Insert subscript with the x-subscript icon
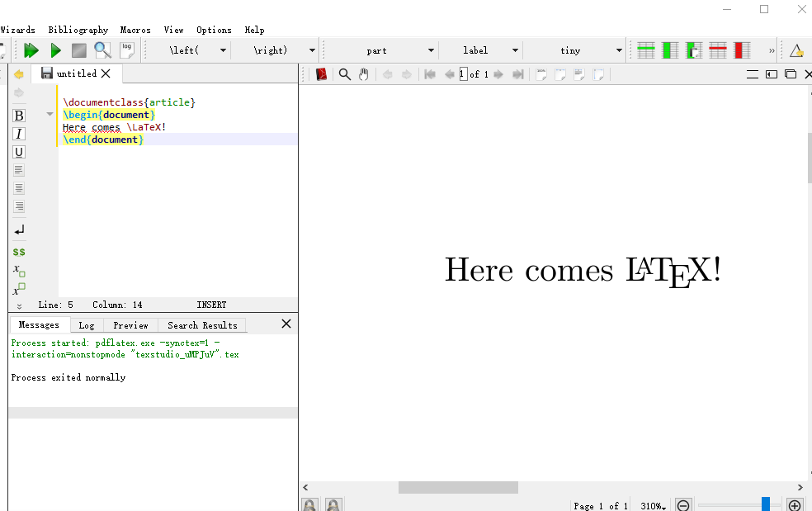The image size is (812, 511). (19, 270)
